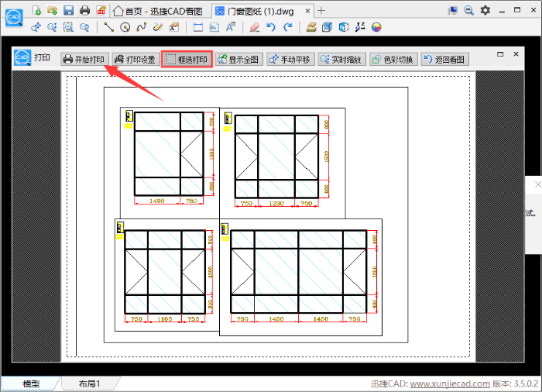The image size is (542, 392).
Task: Select the text annotation A tool
Action: [x=231, y=27]
